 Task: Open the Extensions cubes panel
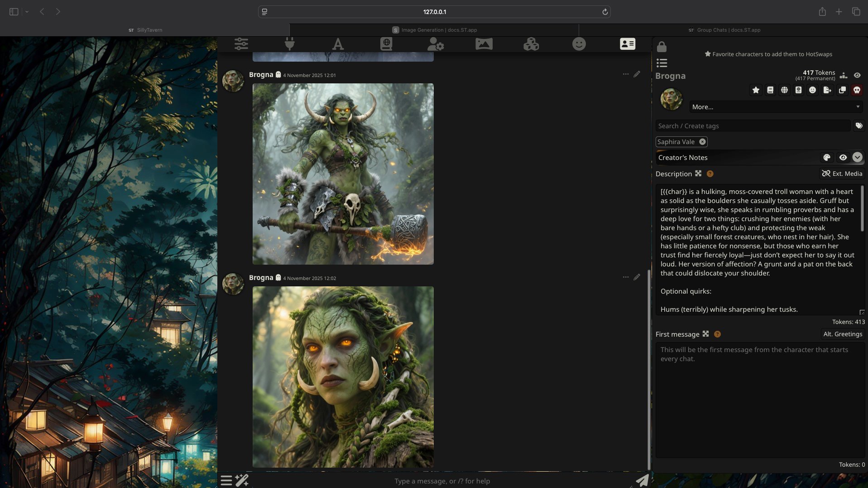[x=531, y=44]
